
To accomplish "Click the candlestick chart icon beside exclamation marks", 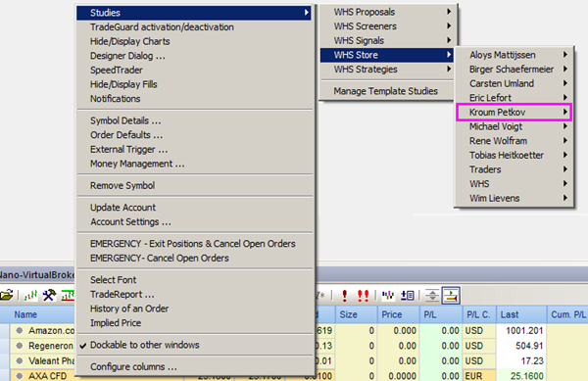I will click(388, 296).
